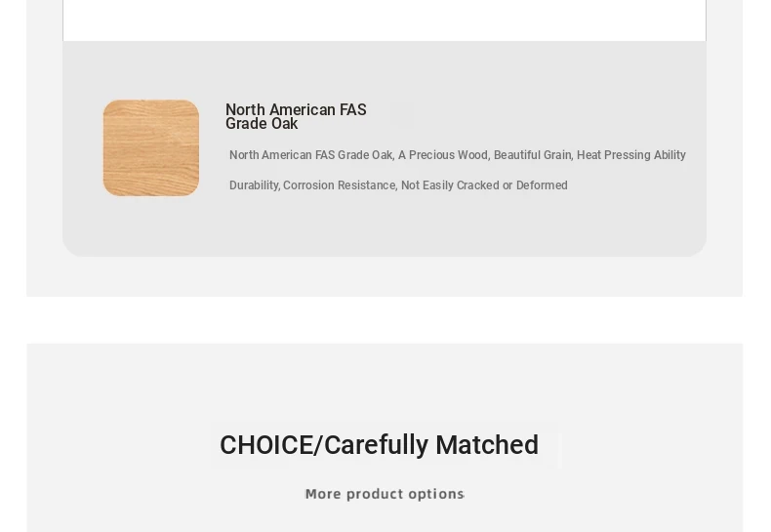Click the description line starting "North American FAS Grade Oak, A Precious"
Viewport: 771px width, 532px height.
point(458,155)
